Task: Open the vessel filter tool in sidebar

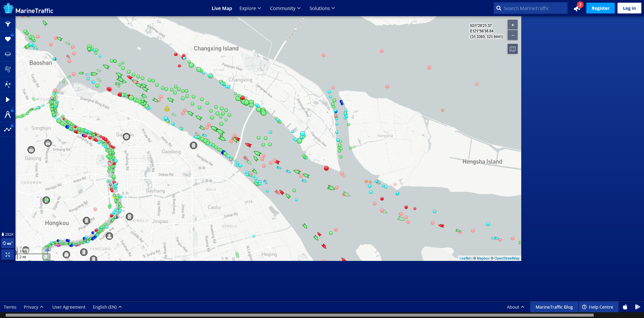Action: coord(8,24)
